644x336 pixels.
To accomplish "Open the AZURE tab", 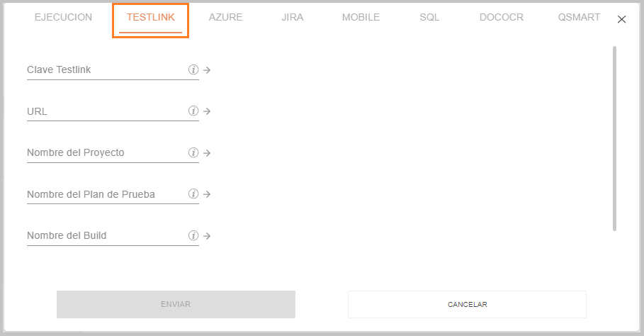I will 225,17.
